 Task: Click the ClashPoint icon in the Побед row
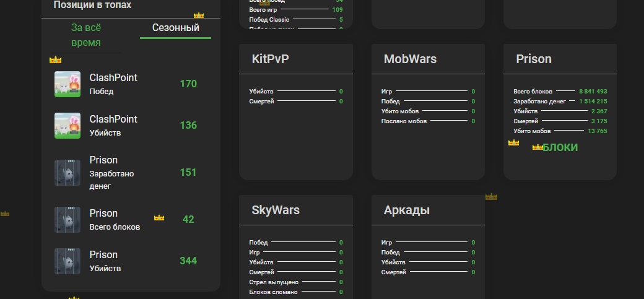67,84
